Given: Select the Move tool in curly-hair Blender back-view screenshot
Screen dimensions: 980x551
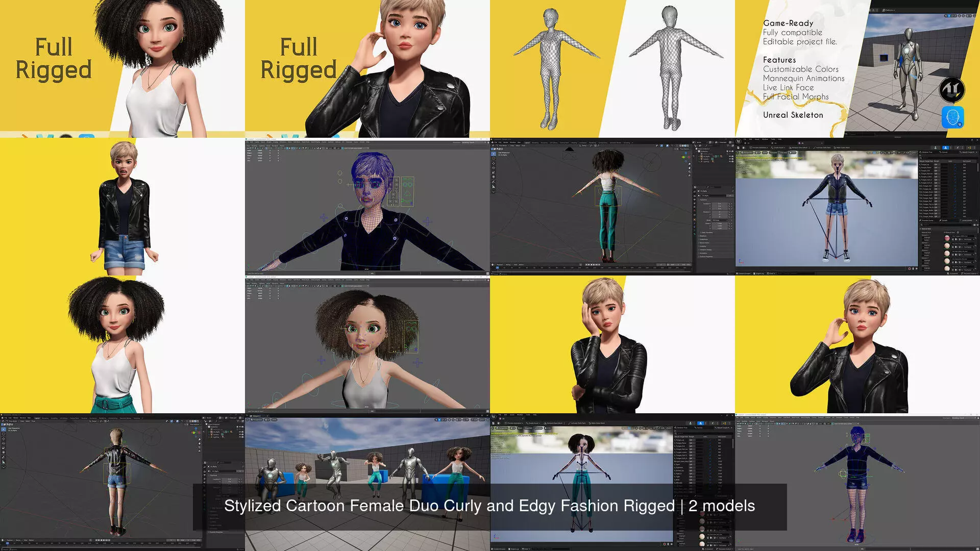Looking at the screenshot, I should (494, 163).
